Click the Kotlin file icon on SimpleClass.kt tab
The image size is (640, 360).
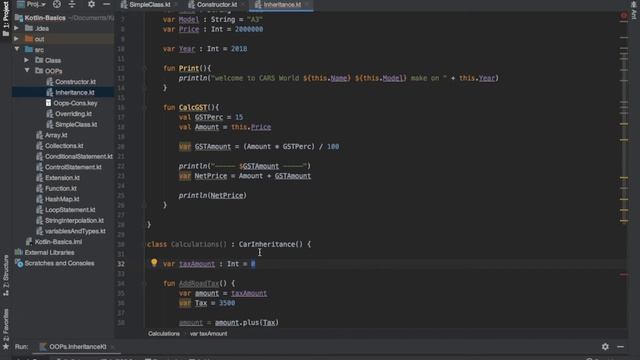tap(124, 4)
